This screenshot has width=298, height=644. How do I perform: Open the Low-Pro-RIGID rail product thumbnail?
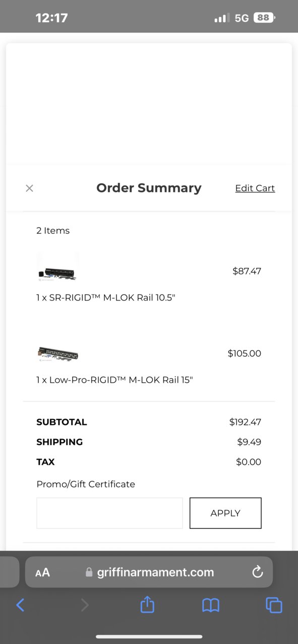(57, 354)
